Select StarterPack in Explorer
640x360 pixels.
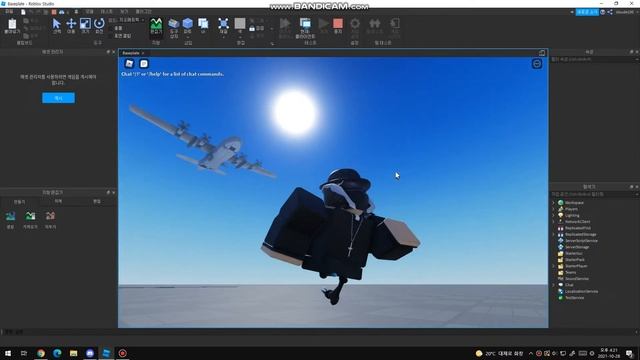[575, 260]
